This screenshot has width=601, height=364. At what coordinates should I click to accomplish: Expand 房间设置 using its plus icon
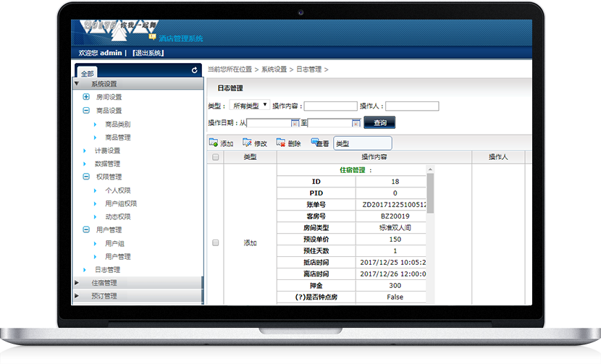click(x=87, y=97)
